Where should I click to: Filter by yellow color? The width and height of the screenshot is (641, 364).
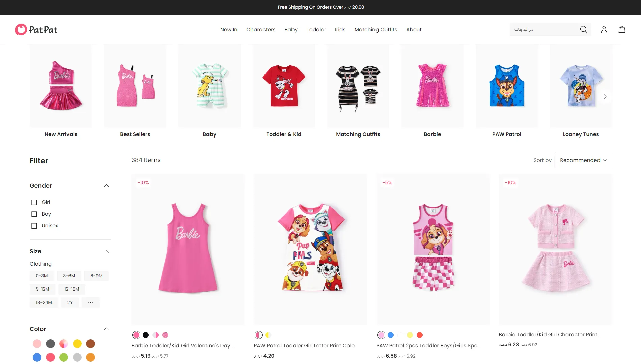point(77,344)
